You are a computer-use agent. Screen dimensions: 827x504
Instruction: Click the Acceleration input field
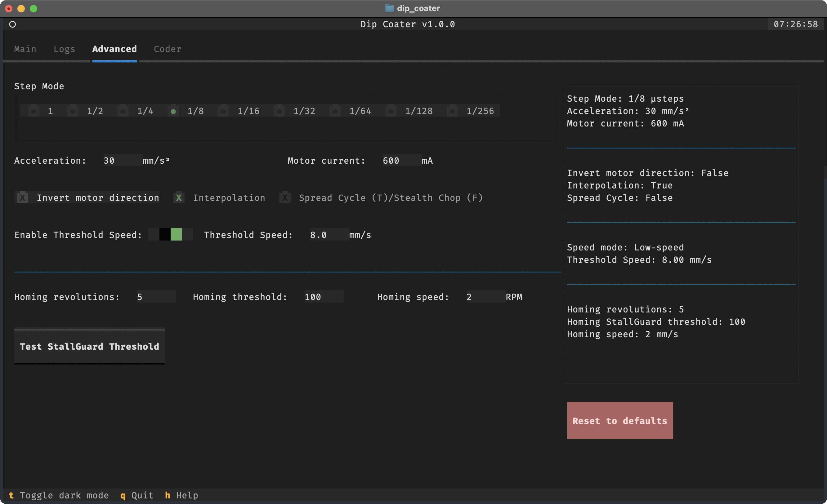click(123, 161)
